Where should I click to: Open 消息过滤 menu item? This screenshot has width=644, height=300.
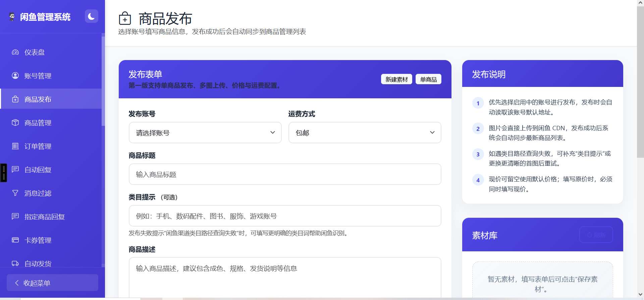coord(51,193)
